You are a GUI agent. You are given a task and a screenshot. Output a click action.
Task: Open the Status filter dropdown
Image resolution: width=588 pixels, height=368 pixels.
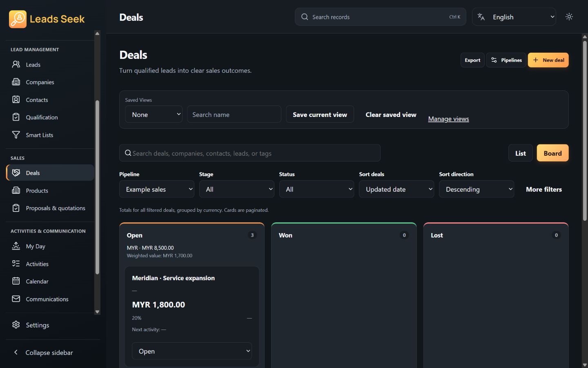click(x=316, y=189)
